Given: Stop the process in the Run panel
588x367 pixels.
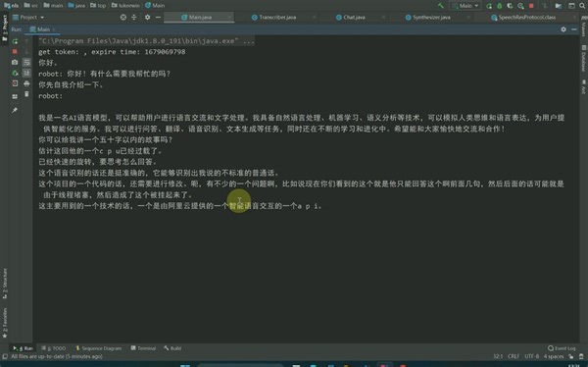Looking at the screenshot, I should tap(15, 51).
